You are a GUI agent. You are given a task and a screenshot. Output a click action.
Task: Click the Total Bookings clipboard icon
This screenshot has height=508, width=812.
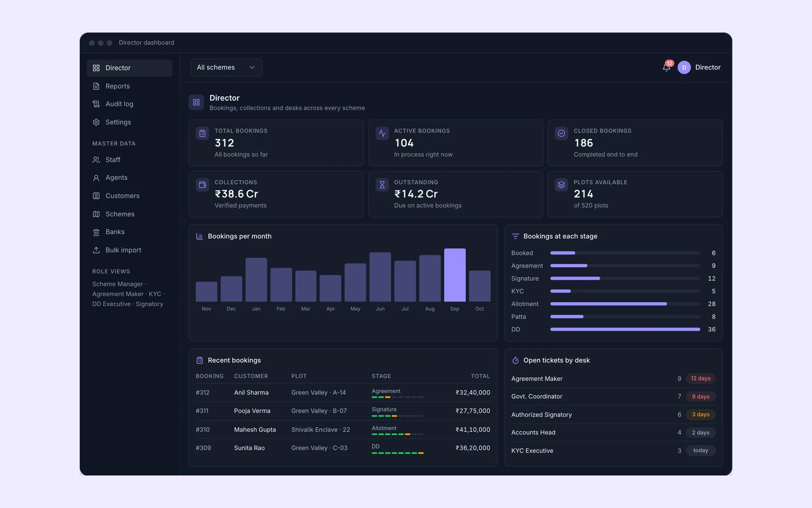click(x=202, y=134)
